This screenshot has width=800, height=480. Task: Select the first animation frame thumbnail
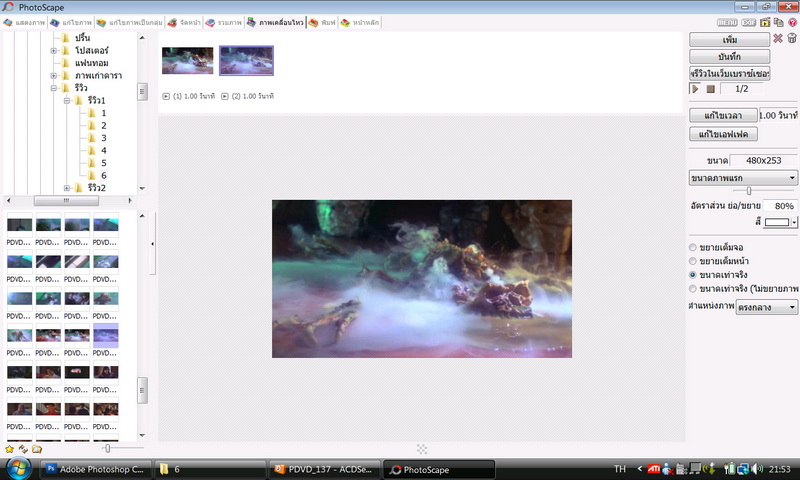188,61
